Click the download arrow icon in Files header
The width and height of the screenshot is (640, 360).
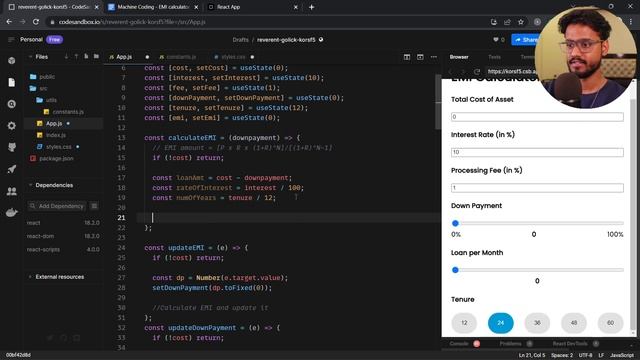click(x=67, y=57)
